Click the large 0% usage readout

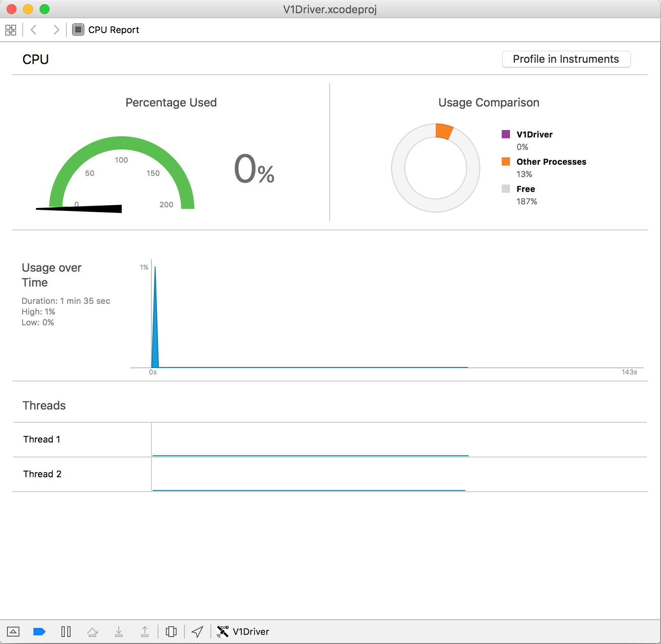(254, 169)
